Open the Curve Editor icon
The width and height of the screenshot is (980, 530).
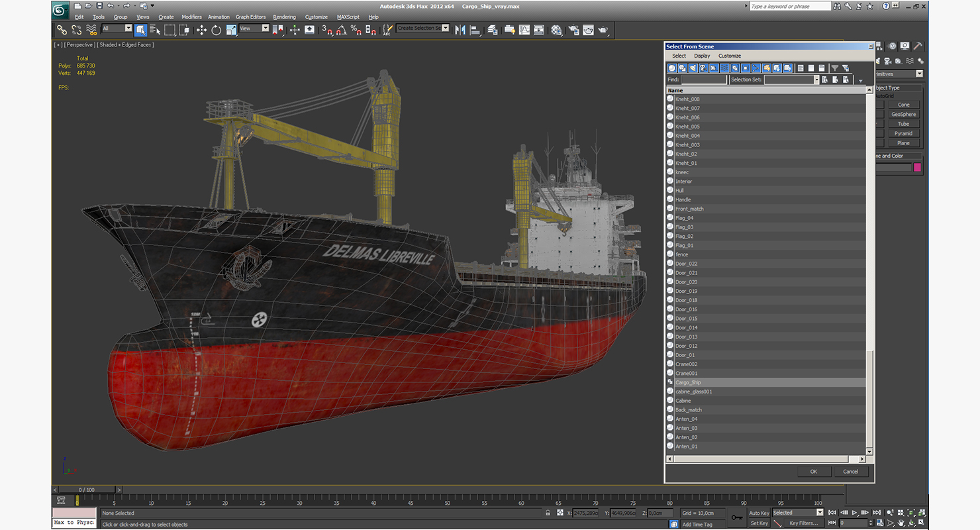pos(524,29)
